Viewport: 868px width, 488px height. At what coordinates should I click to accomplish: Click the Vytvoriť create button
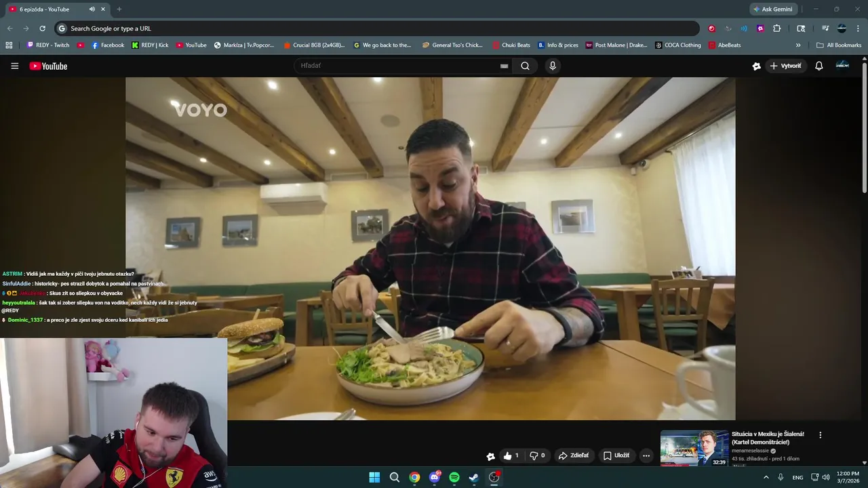coord(785,66)
